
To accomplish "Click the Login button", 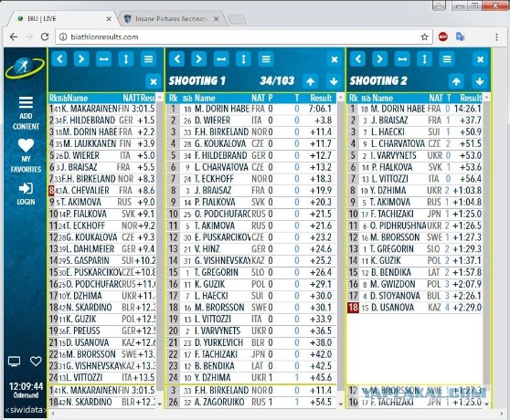I will pos(26,194).
